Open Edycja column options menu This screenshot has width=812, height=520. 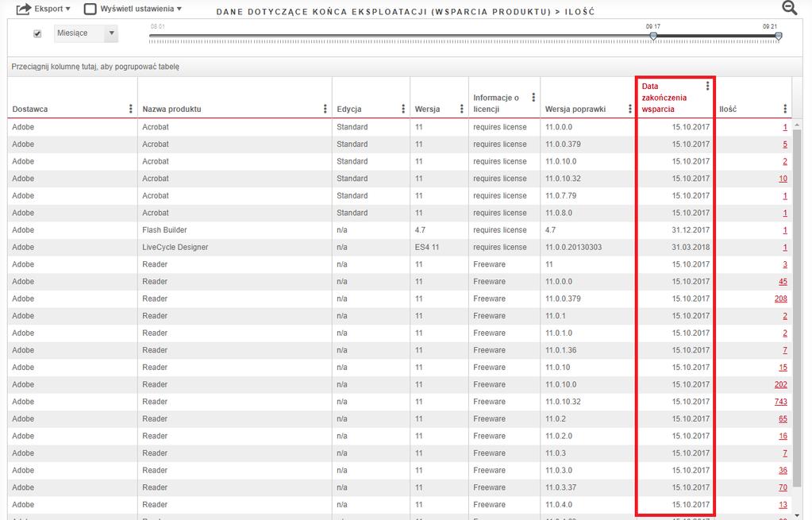tap(403, 109)
